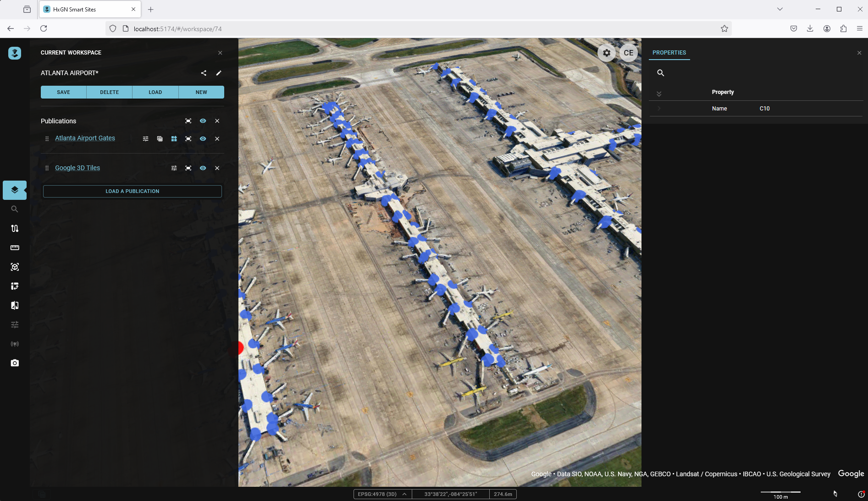Click Load a Publication button

(x=132, y=191)
